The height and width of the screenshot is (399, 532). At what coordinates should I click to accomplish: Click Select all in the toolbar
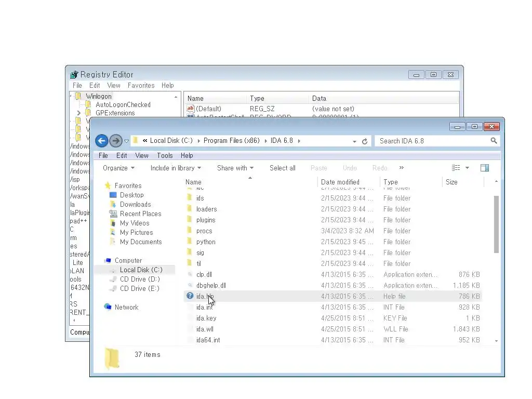[x=282, y=168]
